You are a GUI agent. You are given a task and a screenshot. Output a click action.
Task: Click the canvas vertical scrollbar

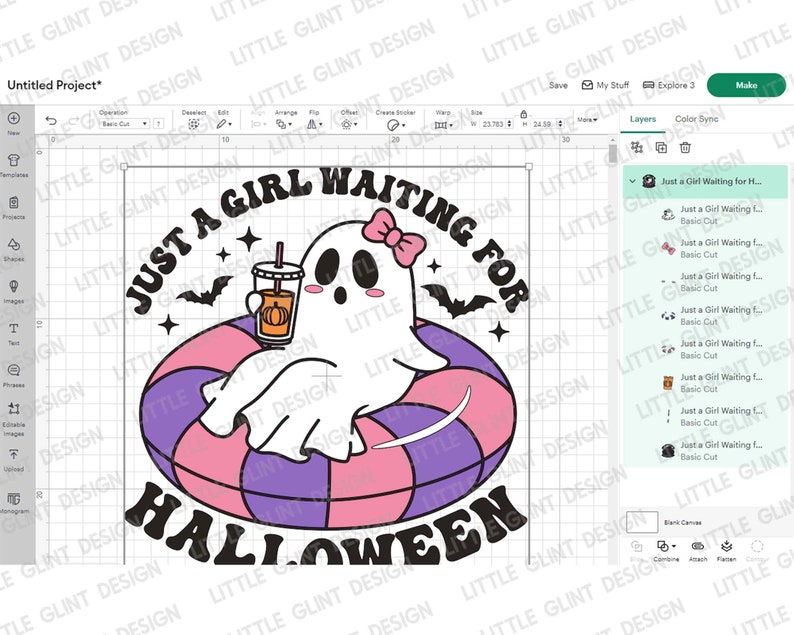pos(613,153)
